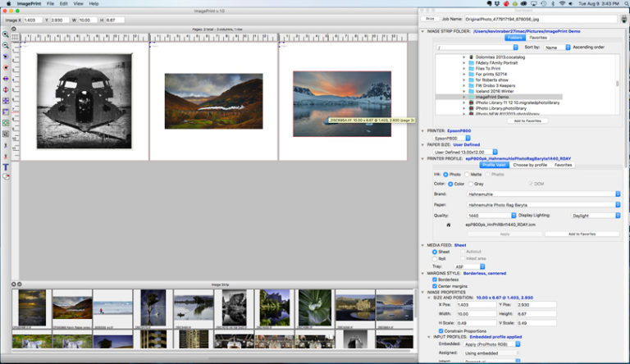Select Roll media feed option
This screenshot has width=630, height=364.
[435, 259]
